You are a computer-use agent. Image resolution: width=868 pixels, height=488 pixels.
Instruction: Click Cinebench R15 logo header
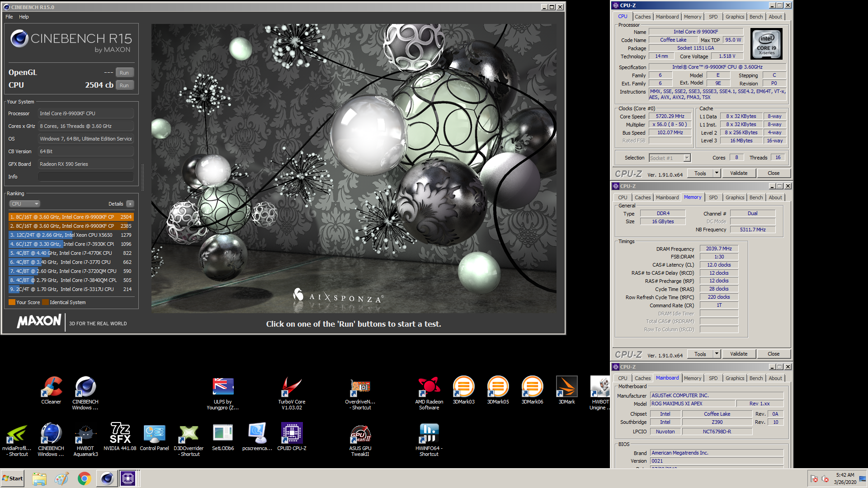[x=71, y=41]
